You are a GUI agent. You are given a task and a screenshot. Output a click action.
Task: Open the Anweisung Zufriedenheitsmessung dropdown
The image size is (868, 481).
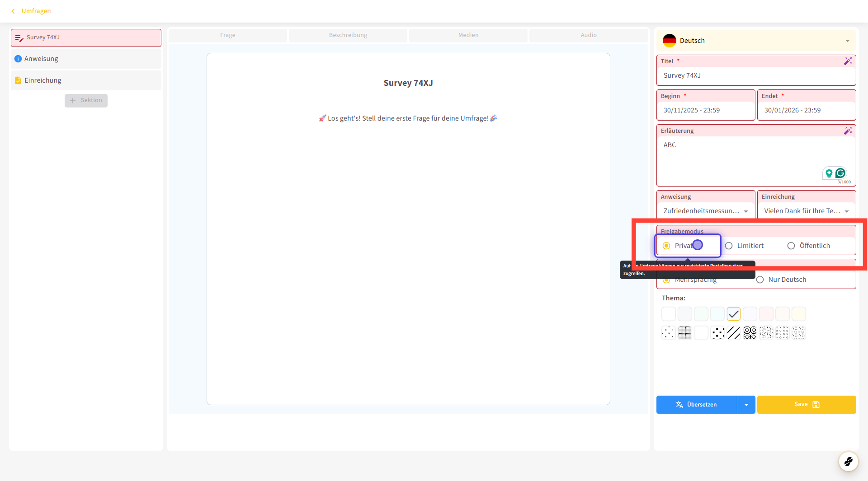[x=745, y=211]
